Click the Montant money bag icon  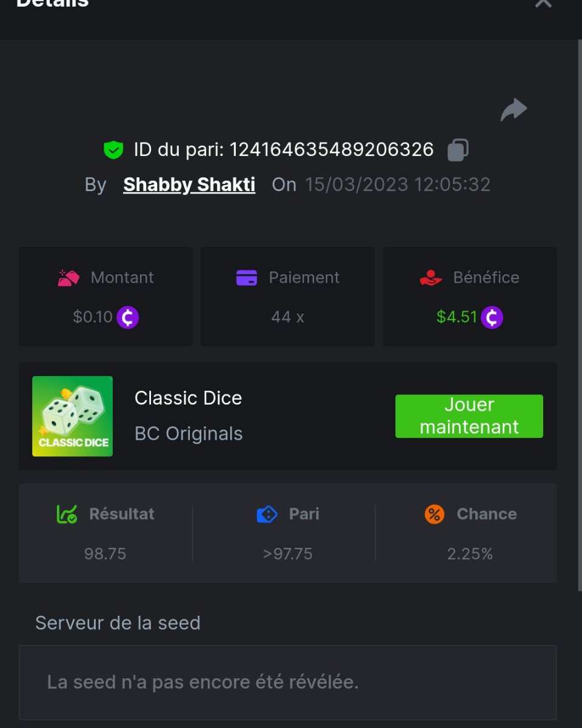click(69, 278)
